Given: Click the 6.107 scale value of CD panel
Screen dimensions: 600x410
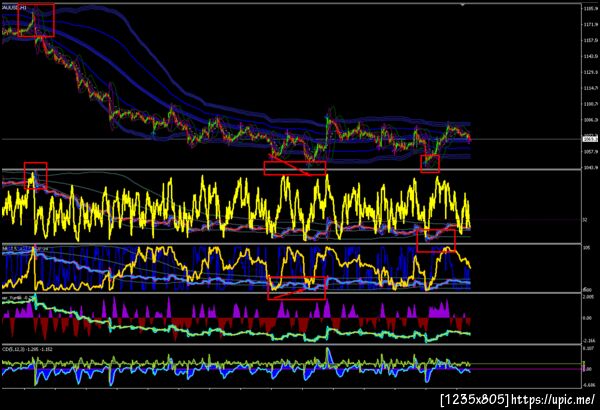Looking at the screenshot, I should tap(589, 348).
